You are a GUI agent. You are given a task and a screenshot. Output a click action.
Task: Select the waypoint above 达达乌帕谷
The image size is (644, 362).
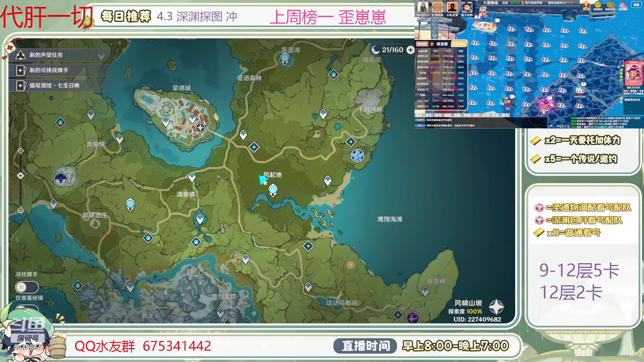click(308, 286)
